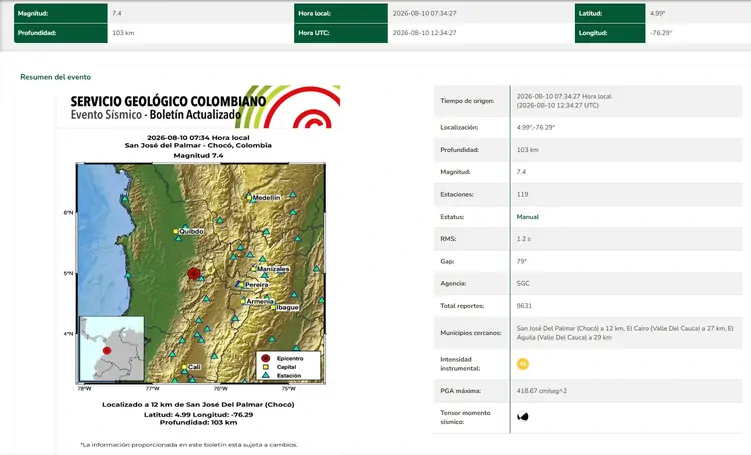
Task: Click the Profundidad: 103 km caption under the map
Action: pos(198,422)
